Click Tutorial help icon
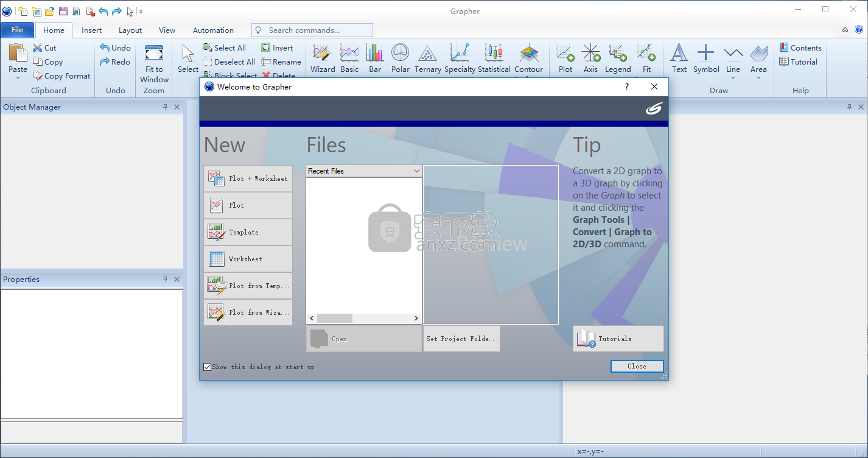 click(784, 62)
